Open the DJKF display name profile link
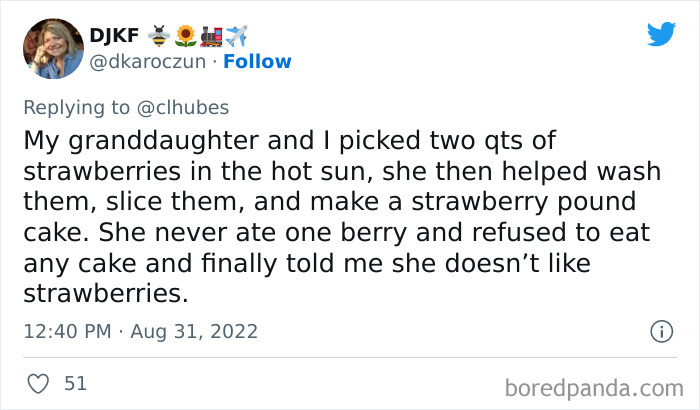 point(112,35)
